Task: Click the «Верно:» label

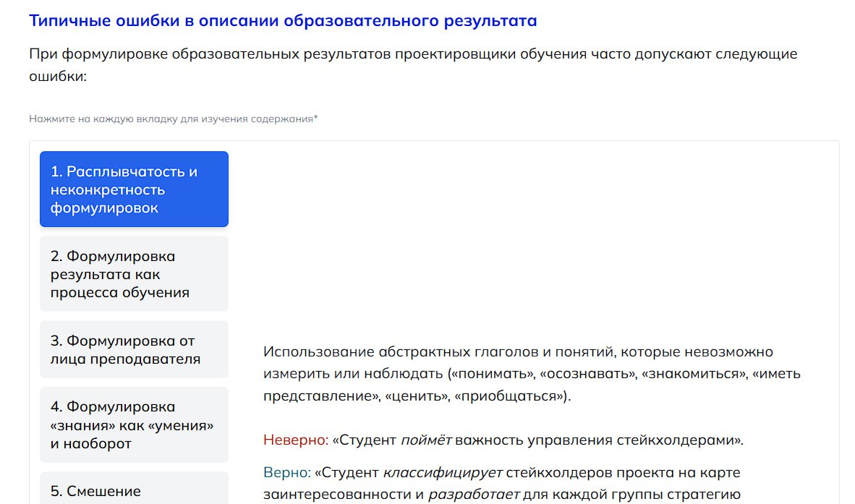Action: pyautogui.click(x=287, y=473)
